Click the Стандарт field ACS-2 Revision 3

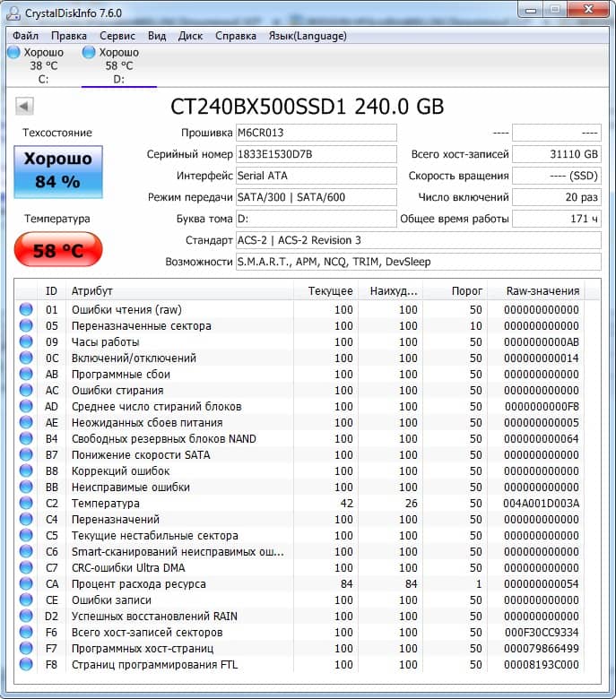coord(419,240)
